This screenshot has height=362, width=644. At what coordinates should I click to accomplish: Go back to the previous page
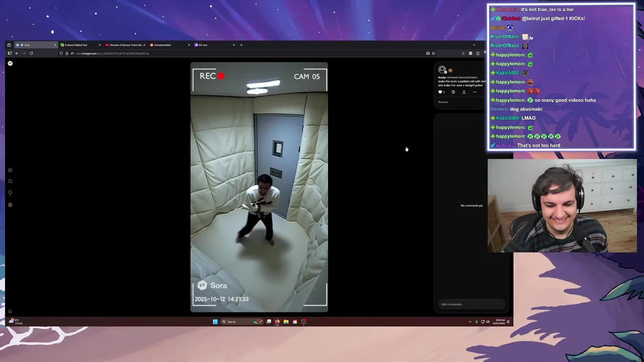pyautogui.click(x=17, y=53)
